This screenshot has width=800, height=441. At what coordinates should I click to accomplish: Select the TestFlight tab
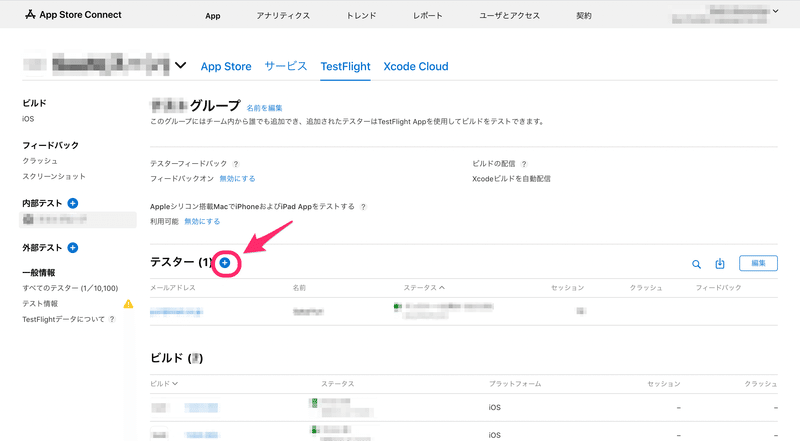[345, 66]
